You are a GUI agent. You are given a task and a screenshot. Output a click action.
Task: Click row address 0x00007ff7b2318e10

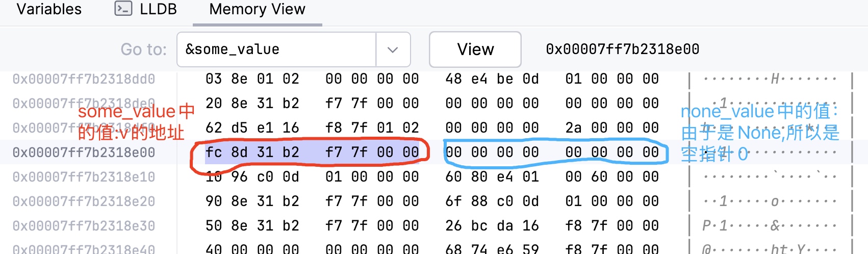coord(84,177)
